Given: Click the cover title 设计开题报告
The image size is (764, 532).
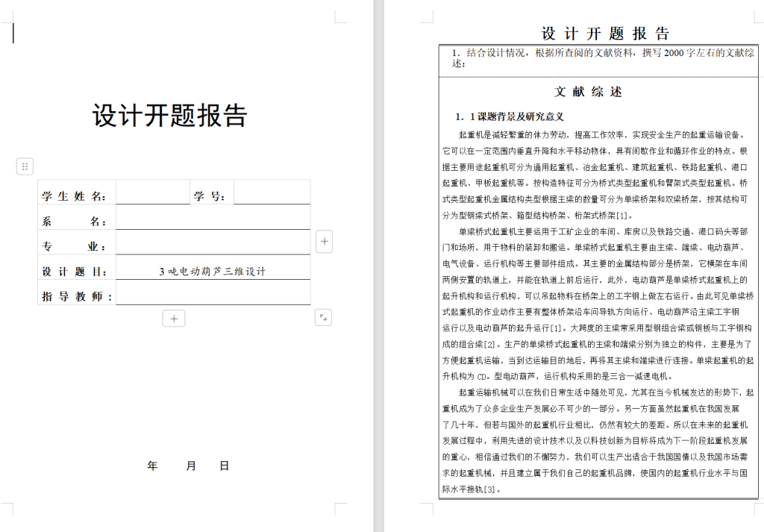Looking at the screenshot, I should (170, 116).
